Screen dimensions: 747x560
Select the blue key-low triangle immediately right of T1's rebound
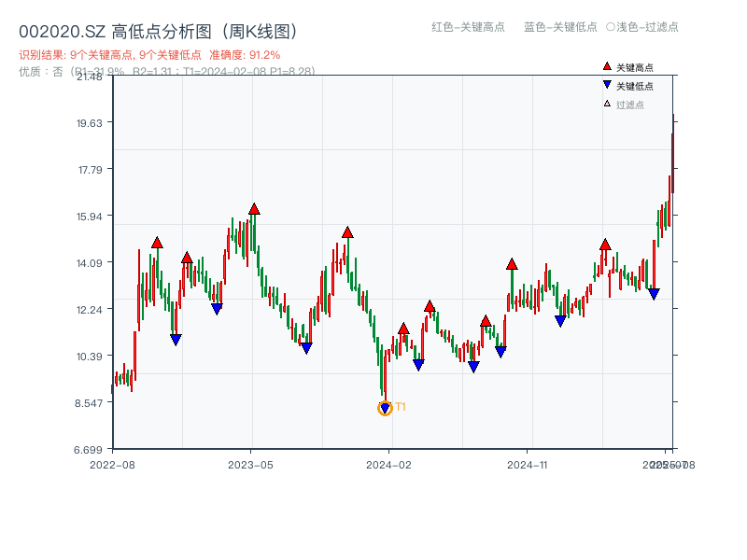click(418, 365)
